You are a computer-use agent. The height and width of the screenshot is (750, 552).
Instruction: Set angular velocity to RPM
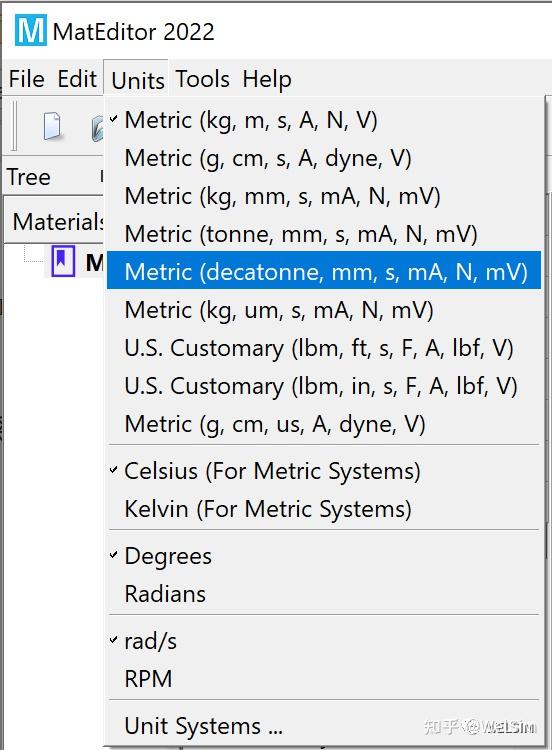click(324, 678)
